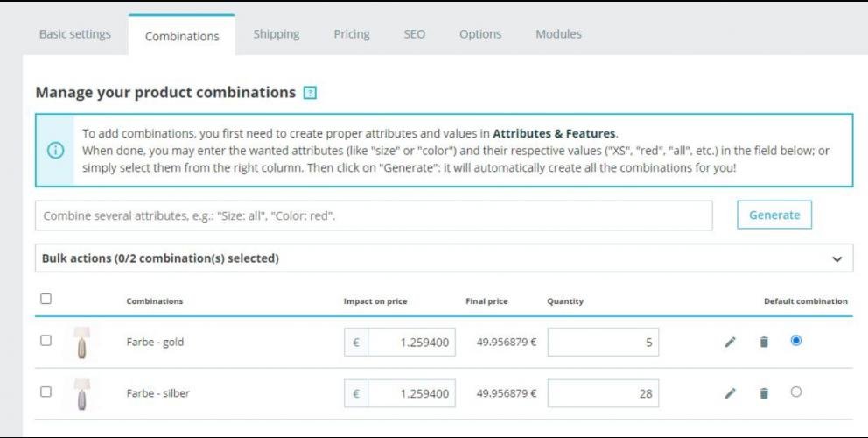Focus the Combine several attributes input field
Image resolution: width=868 pixels, height=438 pixels.
(x=374, y=215)
